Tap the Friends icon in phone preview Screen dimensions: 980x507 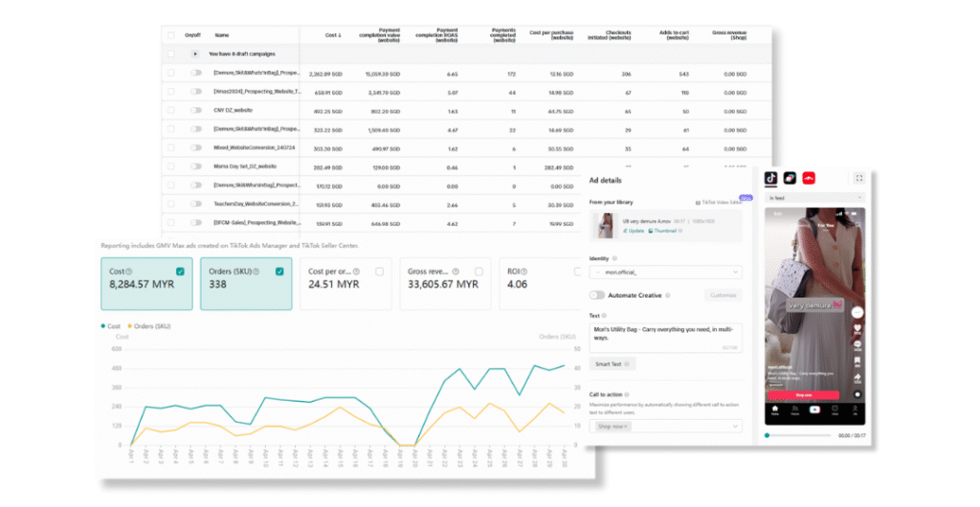point(795,409)
